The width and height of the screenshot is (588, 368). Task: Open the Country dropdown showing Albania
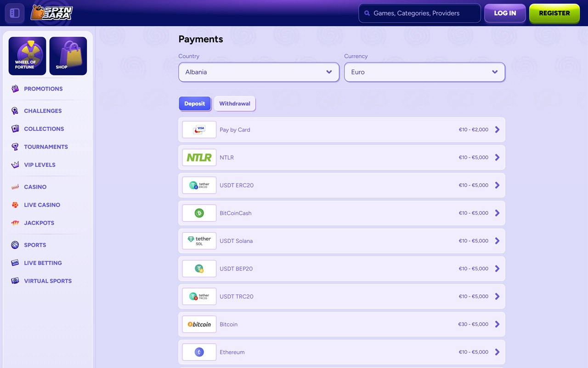pyautogui.click(x=259, y=72)
